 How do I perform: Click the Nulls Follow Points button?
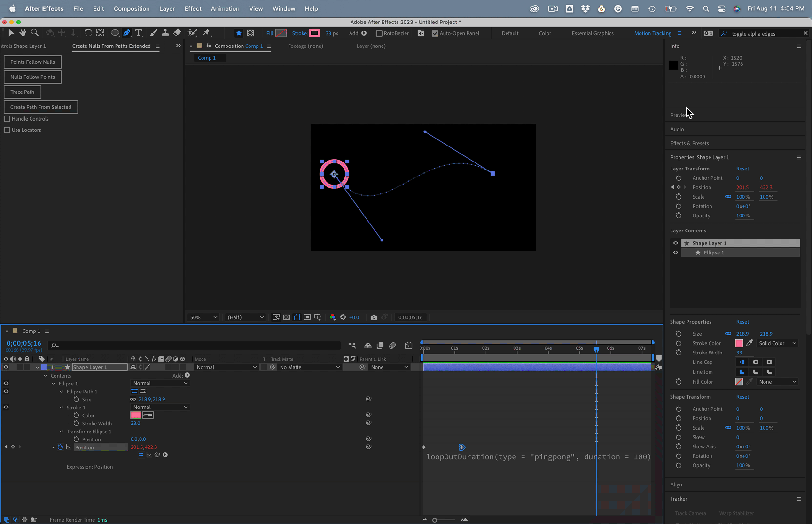[32, 77]
